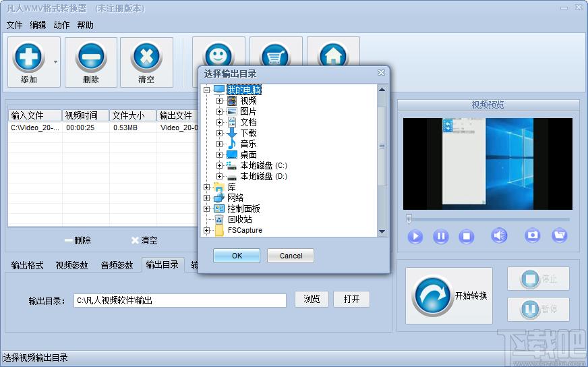The image size is (588, 367).
Task: Expand the 视频 folder node
Action: click(219, 101)
